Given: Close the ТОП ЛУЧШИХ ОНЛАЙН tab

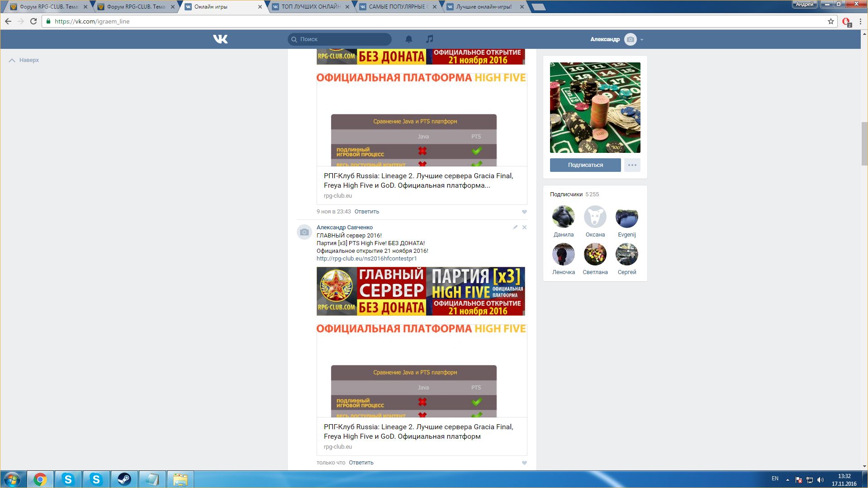Looking at the screenshot, I should pyautogui.click(x=347, y=7).
